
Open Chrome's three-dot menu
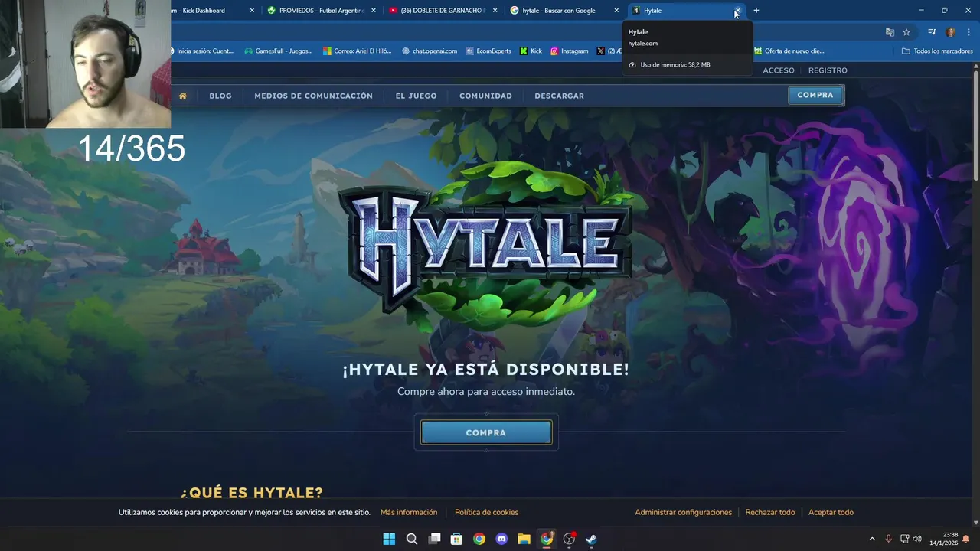[969, 32]
